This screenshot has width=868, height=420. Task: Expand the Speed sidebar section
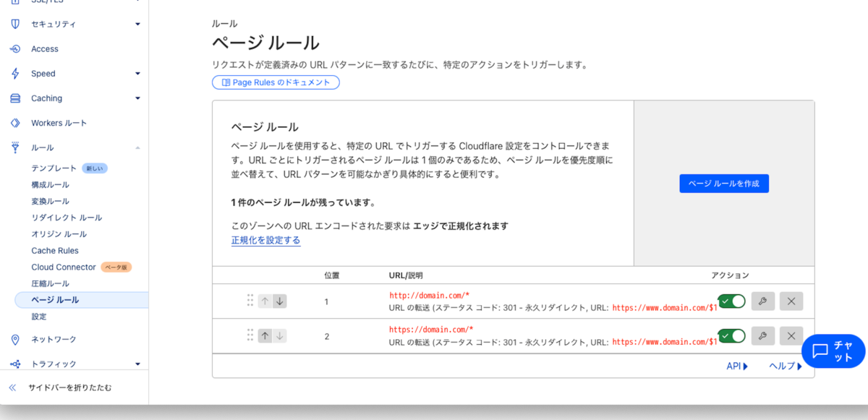[137, 74]
